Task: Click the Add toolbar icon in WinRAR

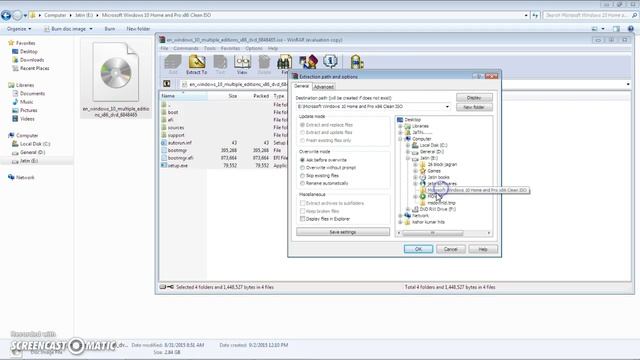Action: (173, 64)
